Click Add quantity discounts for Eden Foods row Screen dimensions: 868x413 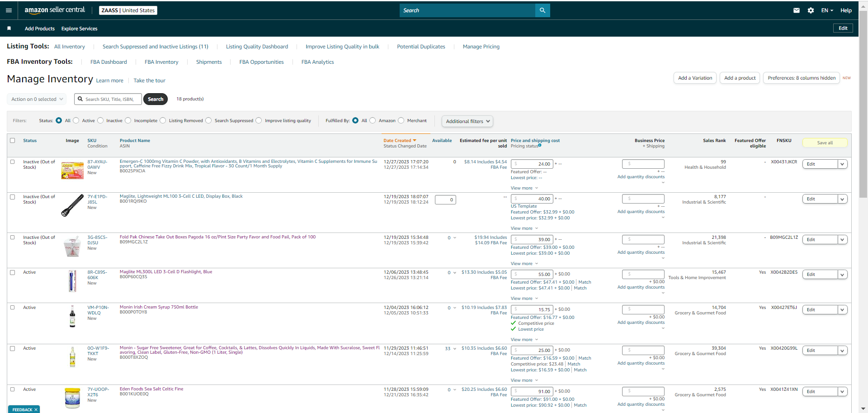(641, 404)
